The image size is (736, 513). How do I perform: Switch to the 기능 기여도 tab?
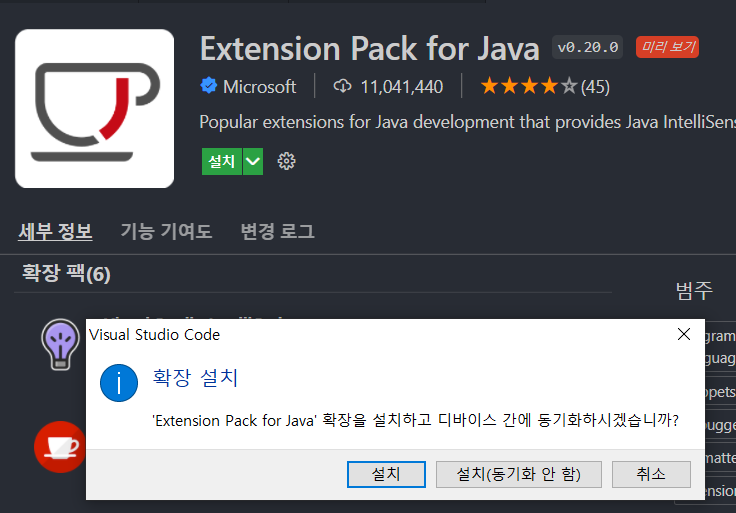(166, 231)
